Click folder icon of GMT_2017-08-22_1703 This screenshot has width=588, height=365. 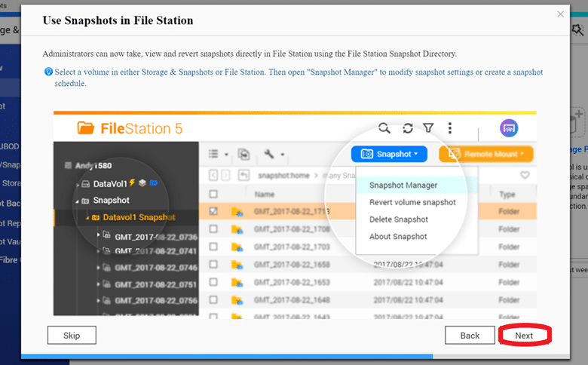pyautogui.click(x=237, y=247)
